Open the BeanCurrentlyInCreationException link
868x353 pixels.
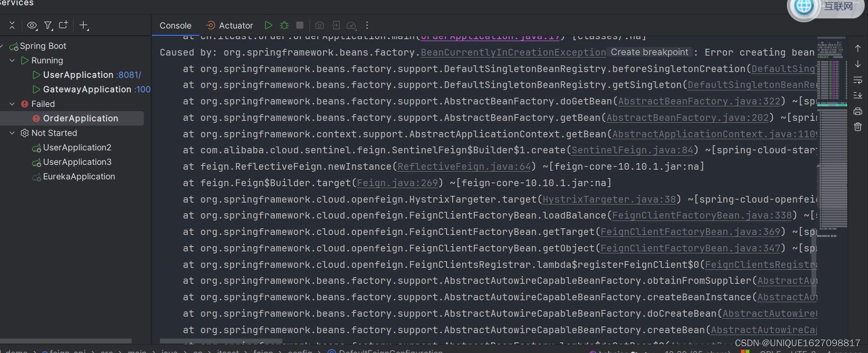(513, 52)
